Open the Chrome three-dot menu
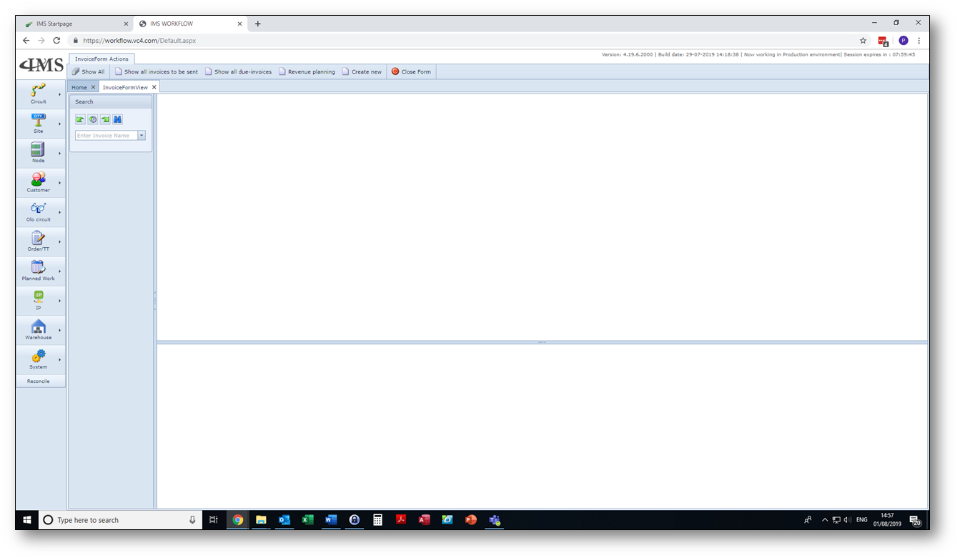This screenshot has height=560, width=960. click(x=919, y=41)
